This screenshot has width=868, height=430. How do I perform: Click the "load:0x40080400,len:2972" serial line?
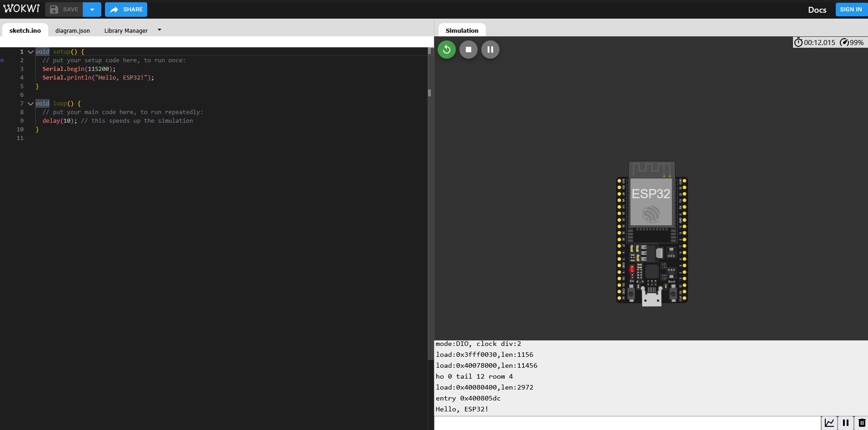tap(484, 387)
